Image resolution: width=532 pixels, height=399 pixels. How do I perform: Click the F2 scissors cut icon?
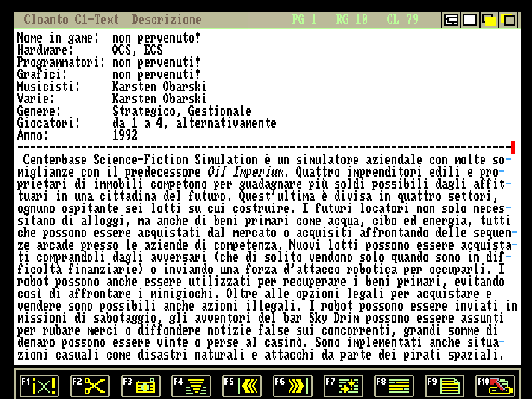point(90,385)
